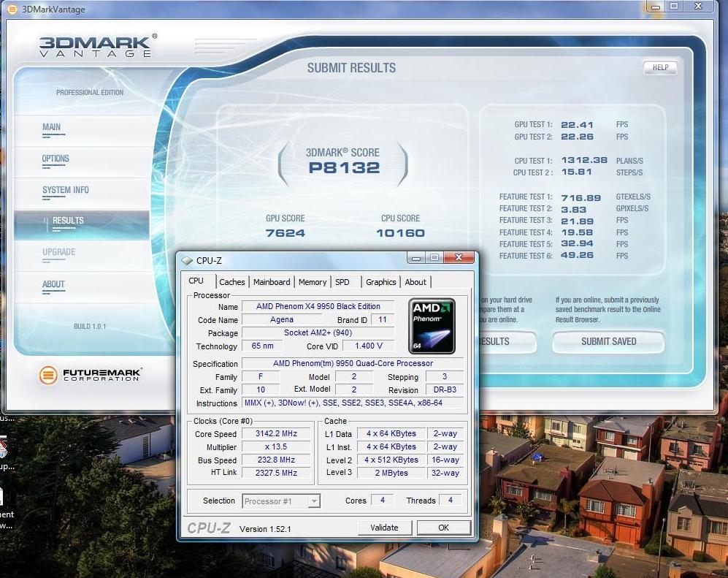Open the About section in 3DMark
Screen dimensions: 728x578
click(x=53, y=284)
